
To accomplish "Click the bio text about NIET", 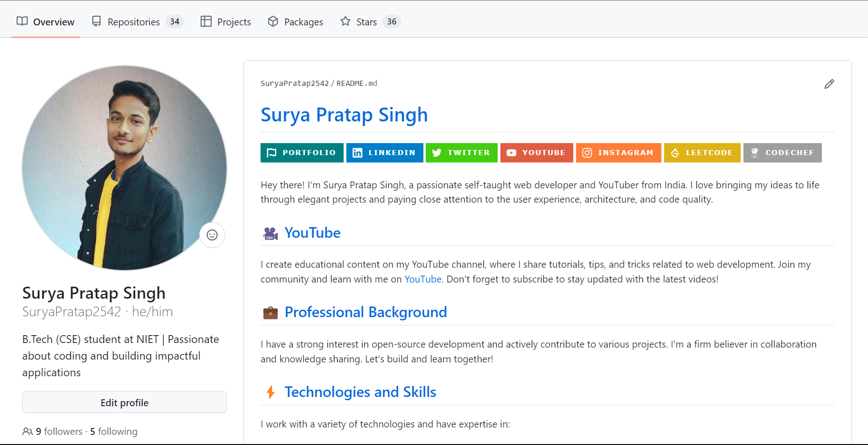I will [x=120, y=356].
